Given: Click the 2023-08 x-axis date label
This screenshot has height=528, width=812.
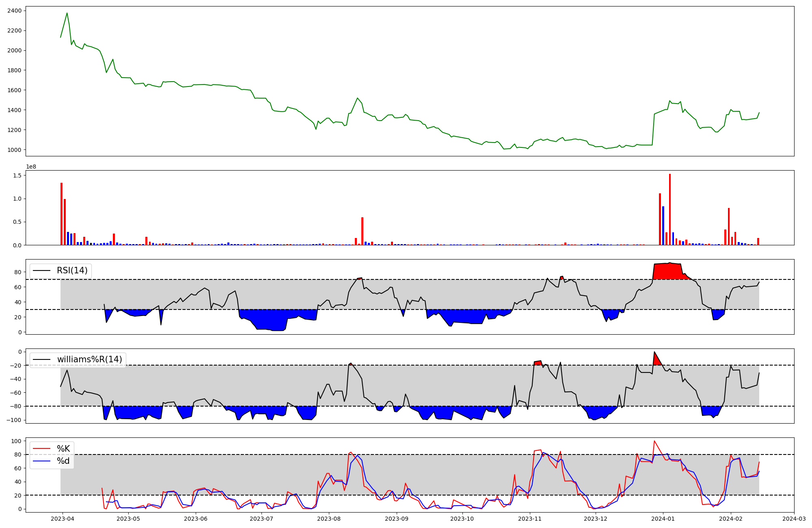Looking at the screenshot, I should click(328, 519).
